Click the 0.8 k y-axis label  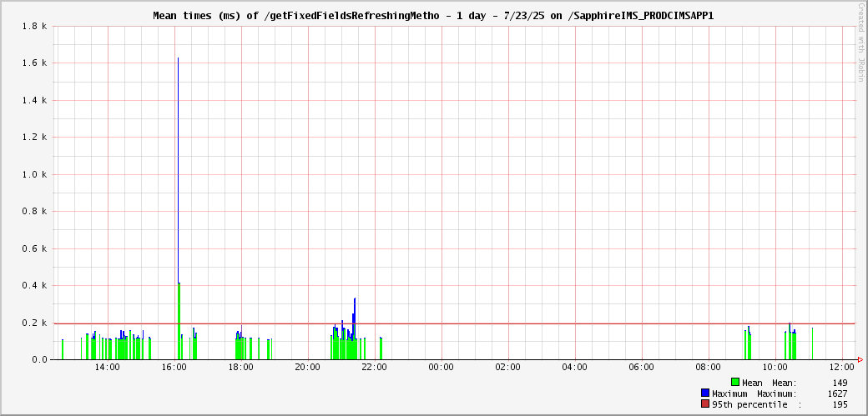coord(34,211)
